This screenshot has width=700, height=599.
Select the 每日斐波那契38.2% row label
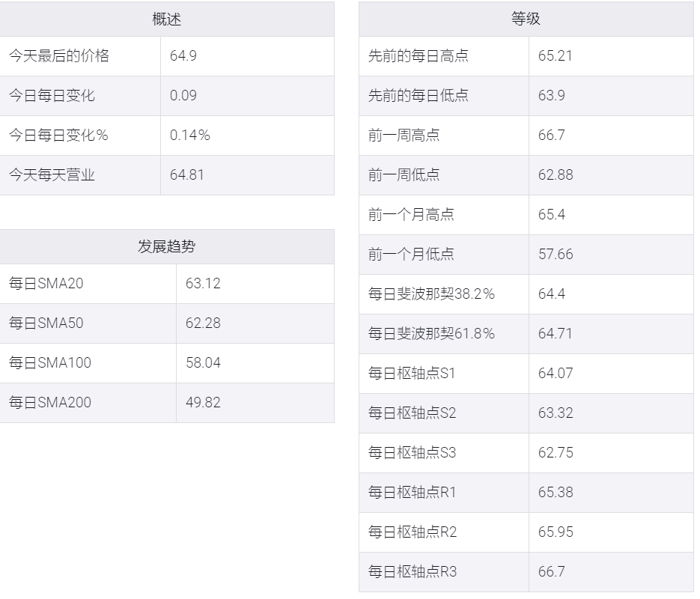pyautogui.click(x=431, y=294)
